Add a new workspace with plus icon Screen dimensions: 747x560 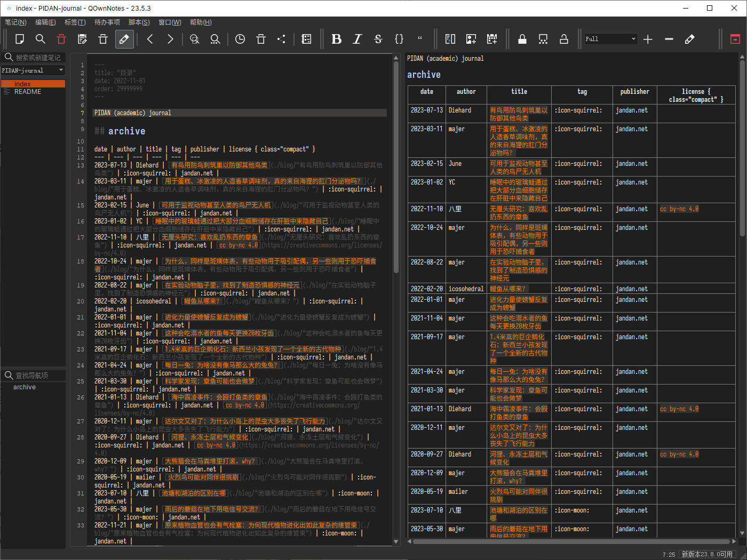(x=648, y=39)
